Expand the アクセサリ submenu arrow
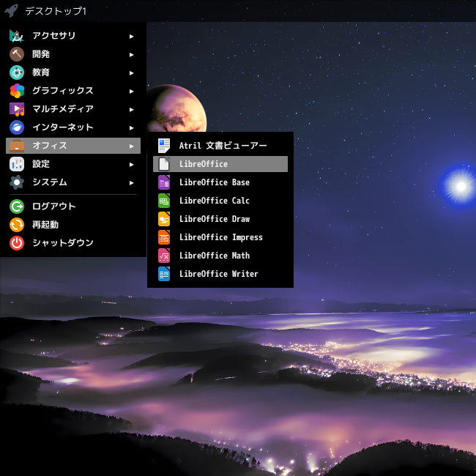Screen dimensions: 476x476 click(131, 37)
